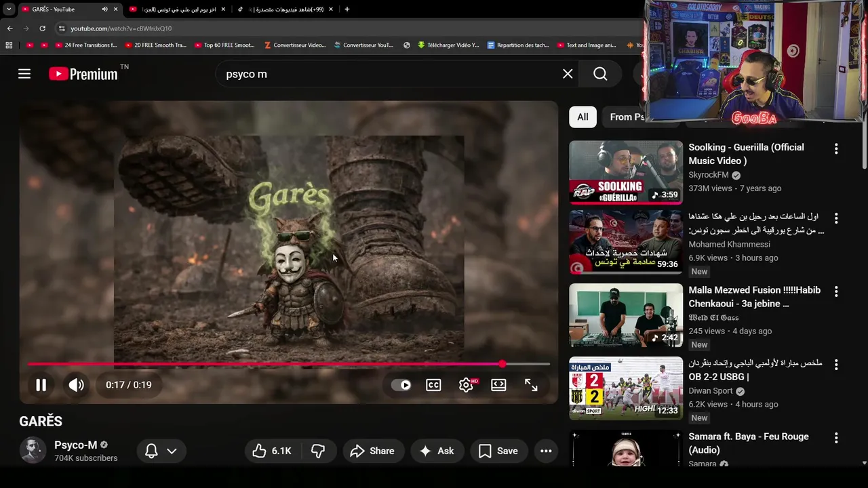This screenshot has width=868, height=488.
Task: Click the Diwan Sport channel name
Action: click(x=711, y=391)
